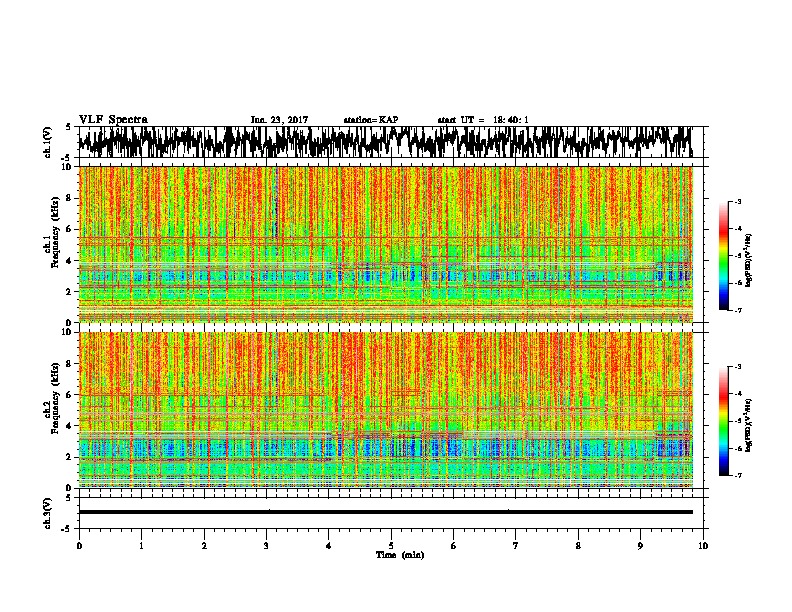Screen dimensions: 792x612
Task: Click tick label 7 on the Time axis
Action: click(x=516, y=546)
